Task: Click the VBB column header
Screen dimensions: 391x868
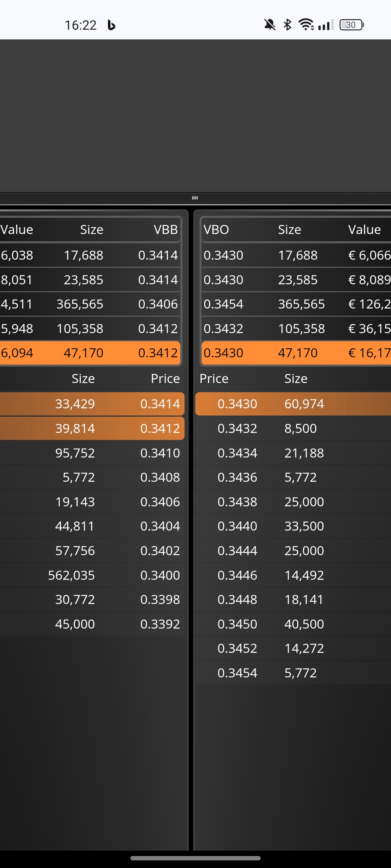Action: [165, 230]
